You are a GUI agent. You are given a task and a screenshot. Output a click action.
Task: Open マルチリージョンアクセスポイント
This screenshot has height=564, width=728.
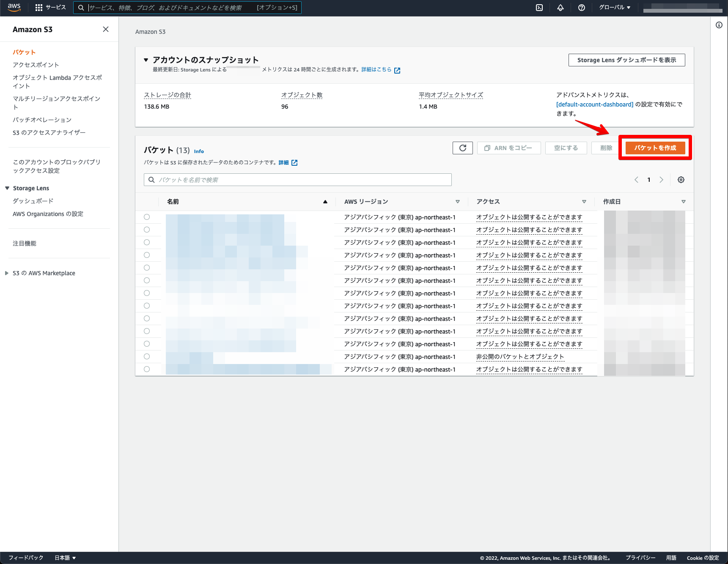[57, 103]
